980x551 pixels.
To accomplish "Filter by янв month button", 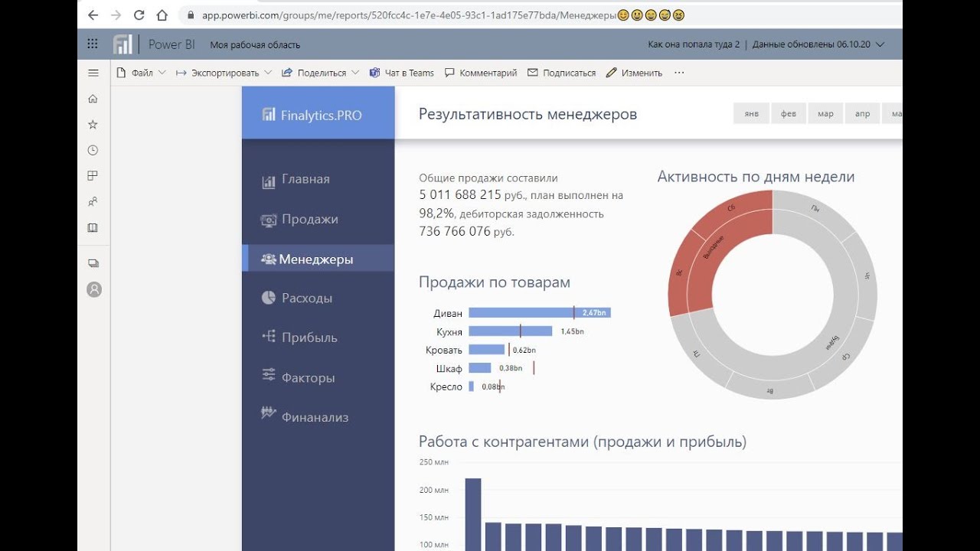I will [752, 113].
